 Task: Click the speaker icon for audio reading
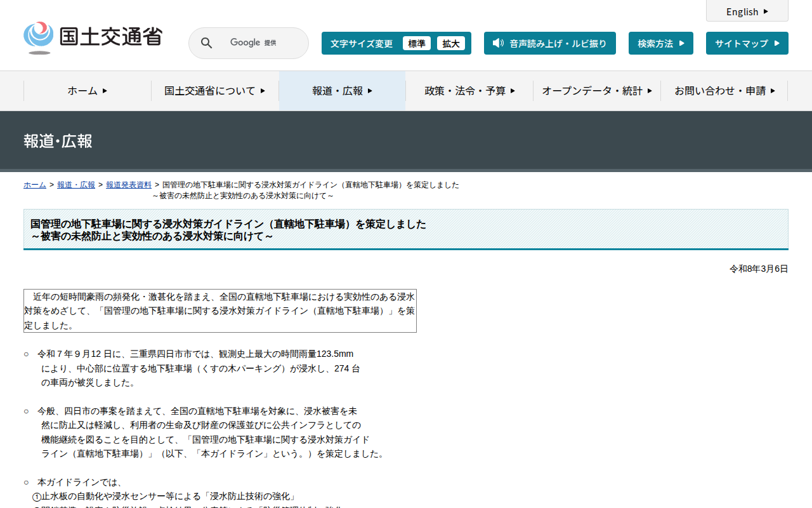(x=498, y=43)
